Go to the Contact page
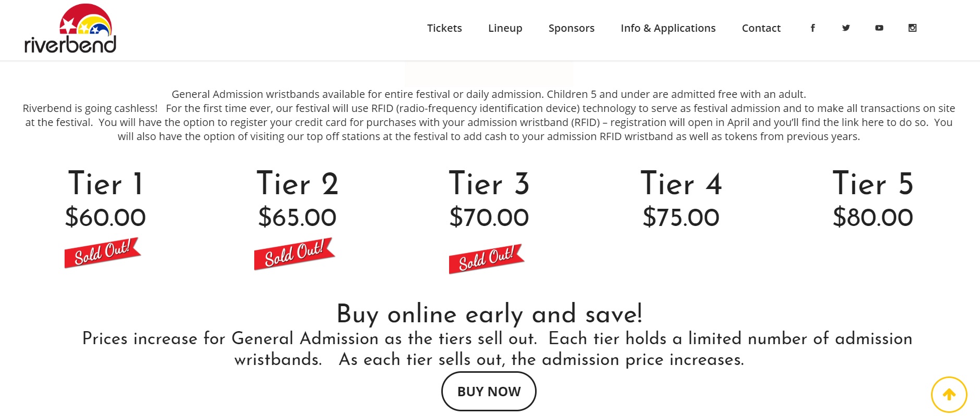 [x=761, y=28]
